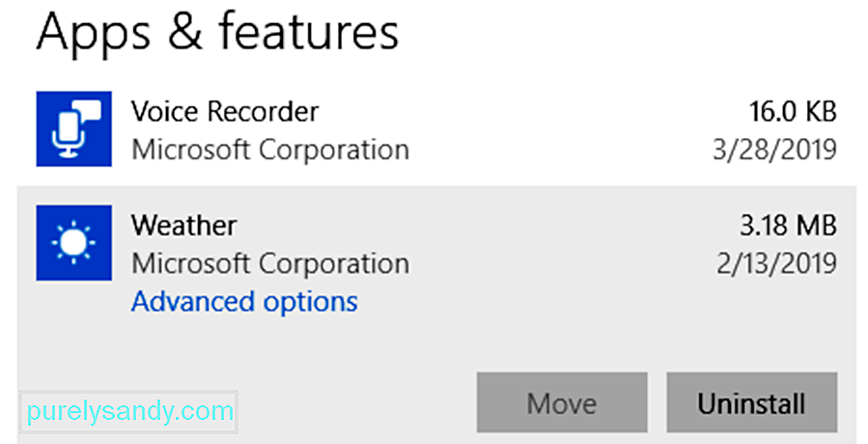Click the Voice Recorder app icon
The height and width of the screenshot is (444, 868).
coord(73,129)
